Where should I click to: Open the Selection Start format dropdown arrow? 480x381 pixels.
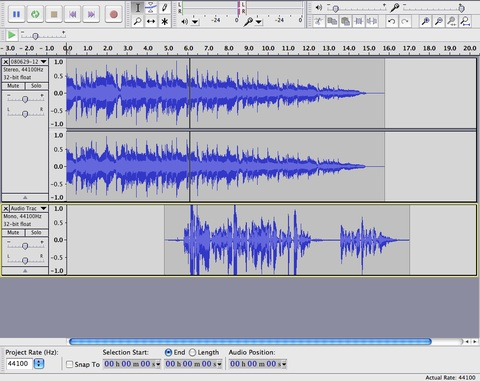click(158, 365)
